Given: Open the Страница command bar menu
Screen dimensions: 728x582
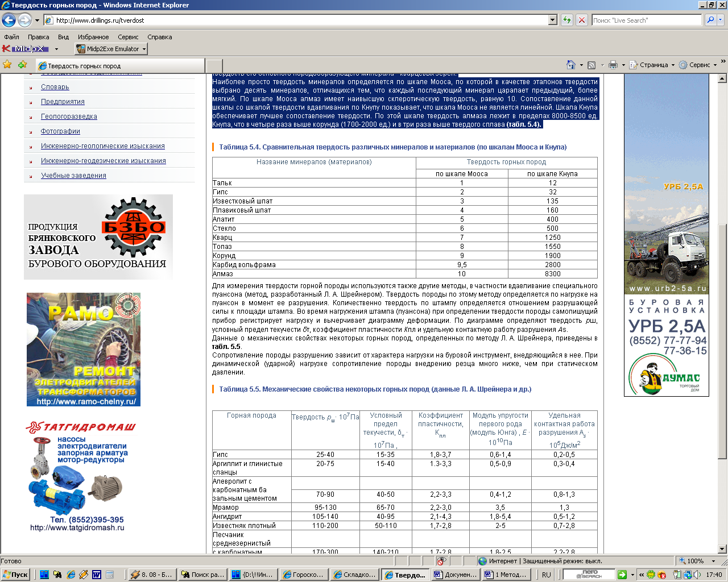Looking at the screenshot, I should point(653,65).
